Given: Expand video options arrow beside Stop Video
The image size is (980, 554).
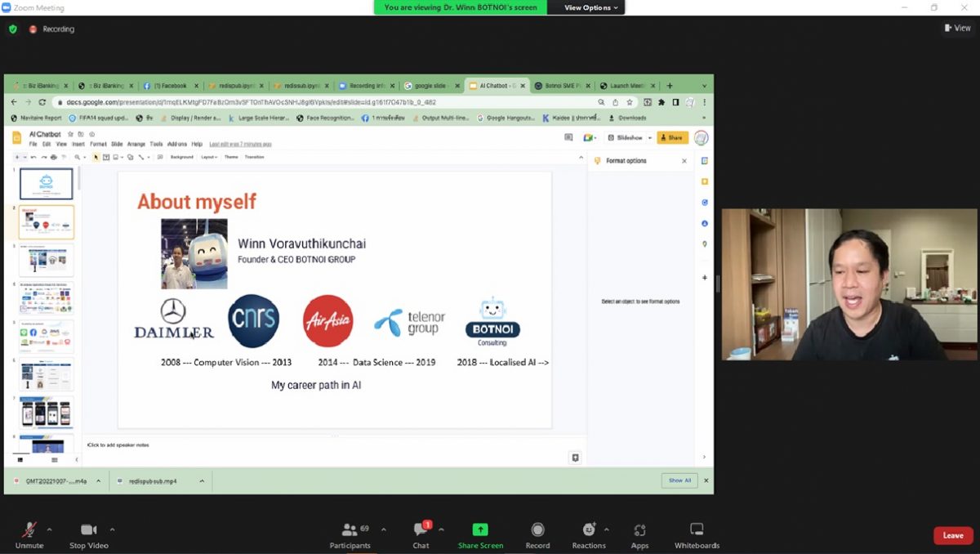Looking at the screenshot, I should [x=112, y=529].
